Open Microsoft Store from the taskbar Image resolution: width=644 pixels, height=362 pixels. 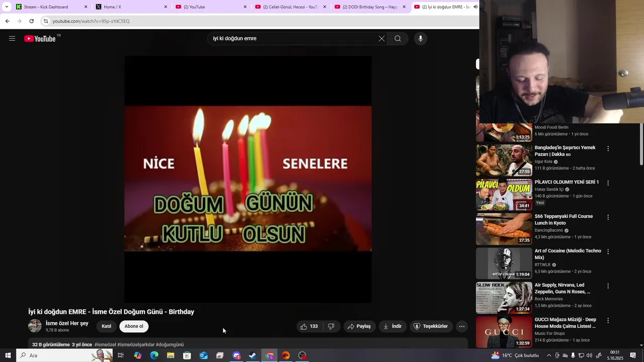187,355
